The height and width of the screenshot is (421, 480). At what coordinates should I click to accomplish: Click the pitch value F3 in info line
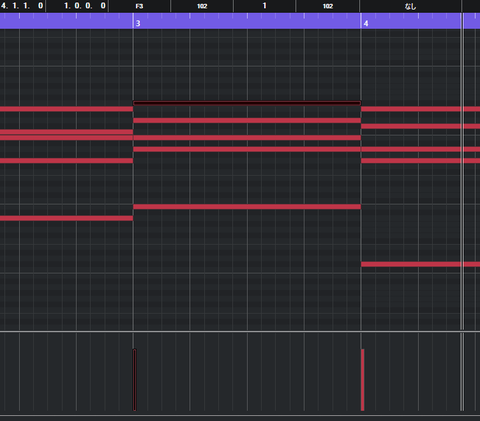[139, 6]
